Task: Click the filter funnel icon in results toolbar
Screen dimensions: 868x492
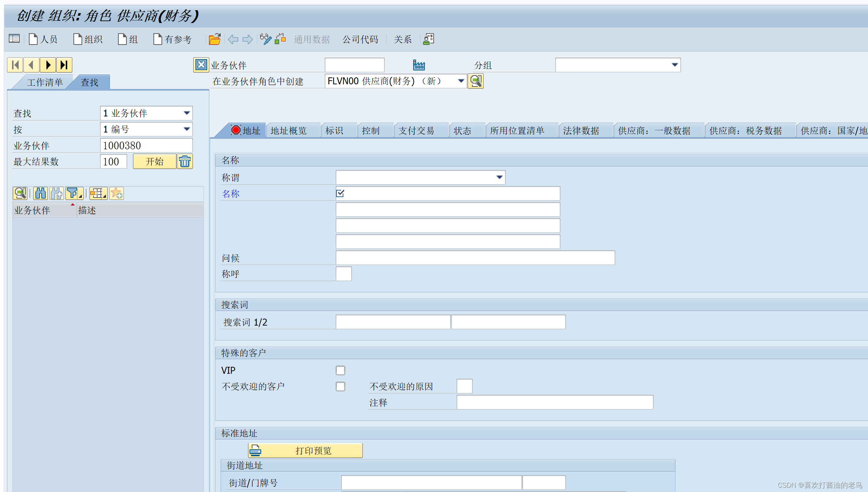Action: coord(73,193)
